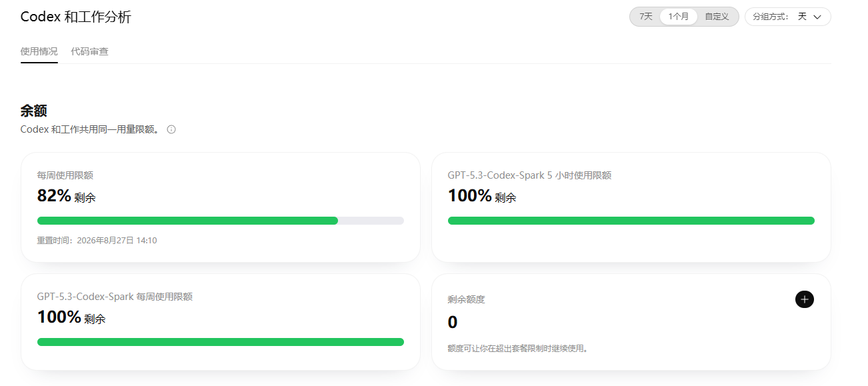Click the 每周使用限额 progress bar
868x386 pixels.
click(x=221, y=221)
